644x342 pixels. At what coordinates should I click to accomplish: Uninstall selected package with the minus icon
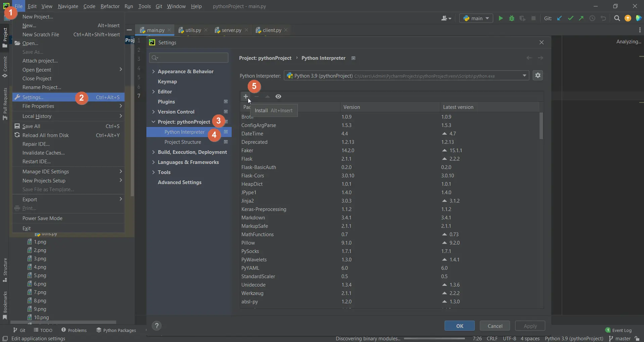pos(257,96)
